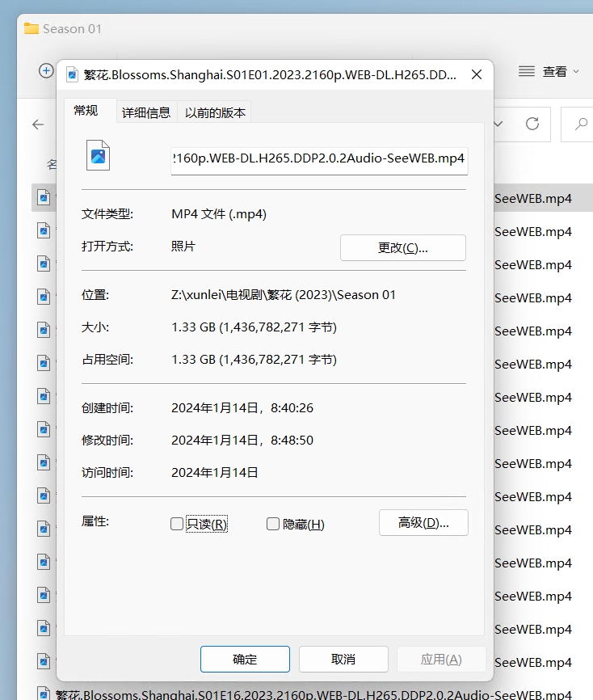
Task: Click the view layout lines icon beside 查看
Action: pos(527,71)
